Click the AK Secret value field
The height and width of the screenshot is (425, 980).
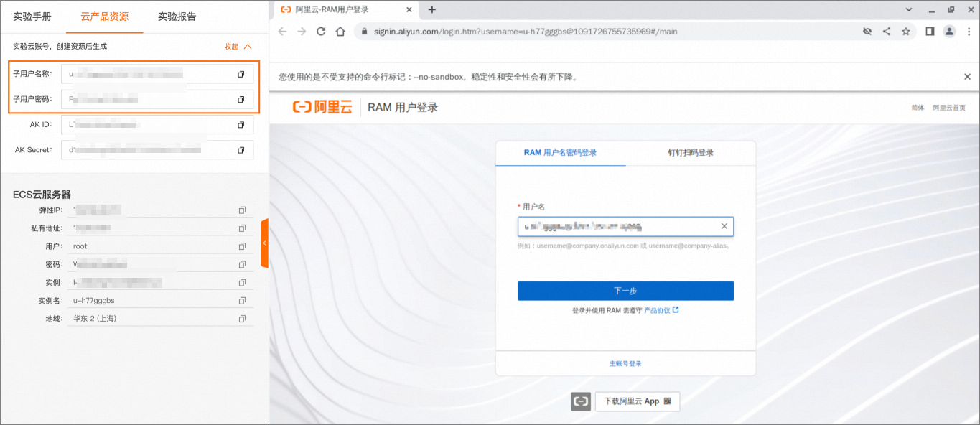157,150
